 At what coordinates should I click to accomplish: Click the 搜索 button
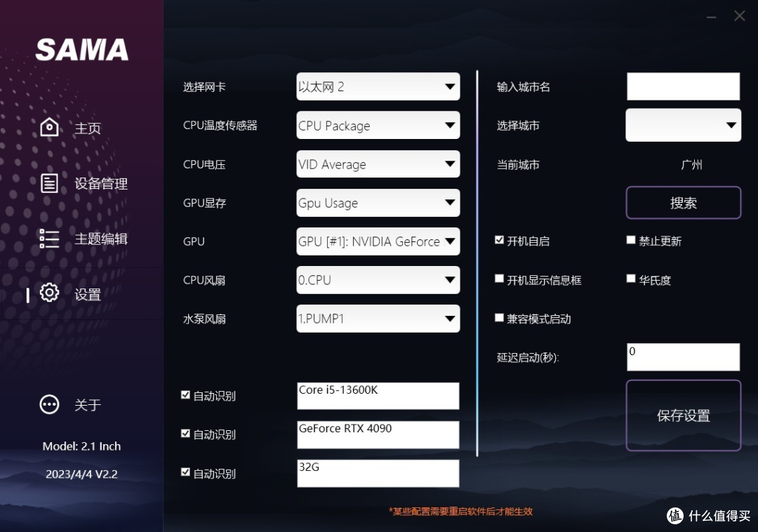point(683,203)
